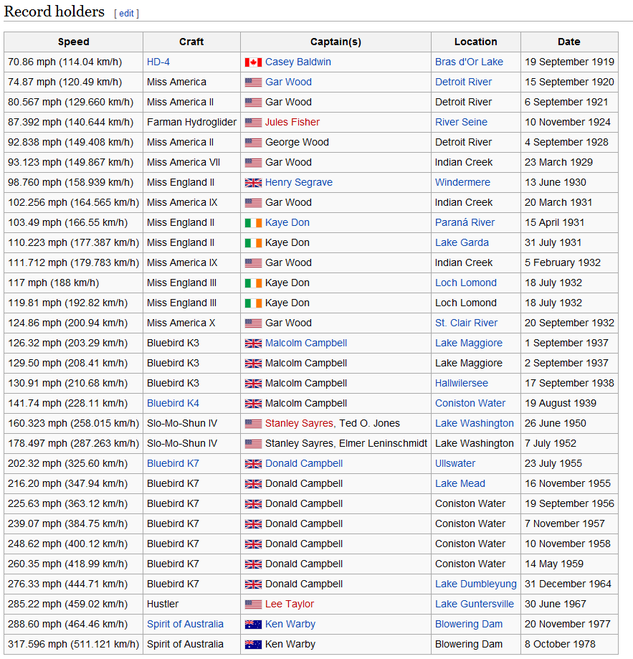Open the Spirit of Australia link

click(x=185, y=624)
